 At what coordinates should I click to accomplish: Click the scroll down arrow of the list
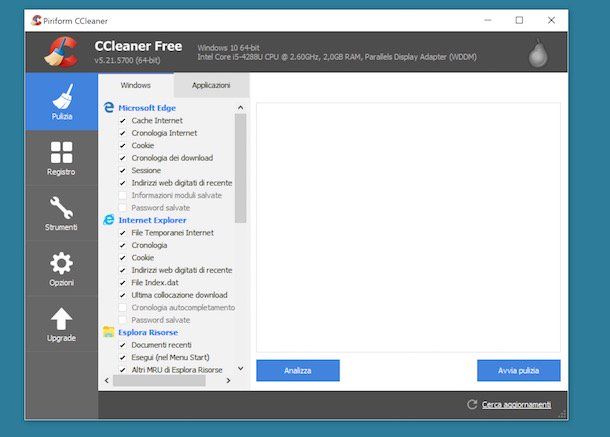(x=240, y=369)
